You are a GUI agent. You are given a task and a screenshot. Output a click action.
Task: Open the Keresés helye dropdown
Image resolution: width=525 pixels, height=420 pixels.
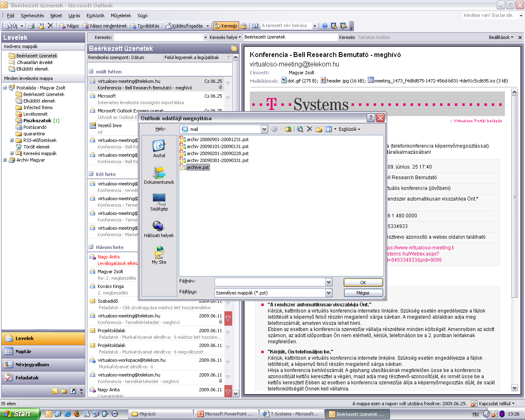coord(225,37)
